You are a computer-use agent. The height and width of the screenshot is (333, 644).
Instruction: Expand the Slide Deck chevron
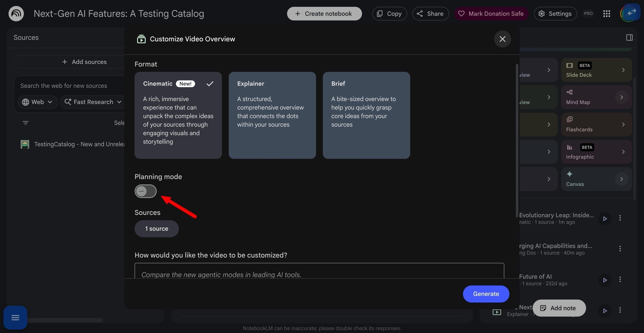coord(623,70)
